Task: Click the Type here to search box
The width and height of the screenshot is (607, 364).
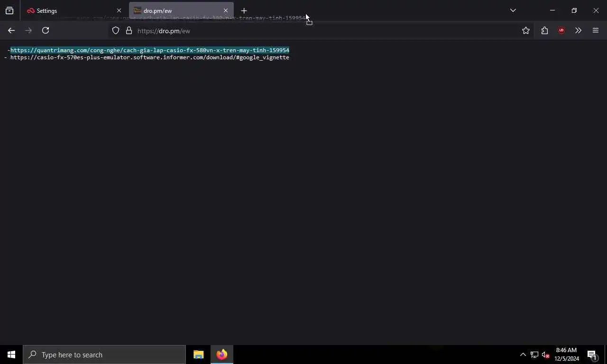Action: (104, 355)
